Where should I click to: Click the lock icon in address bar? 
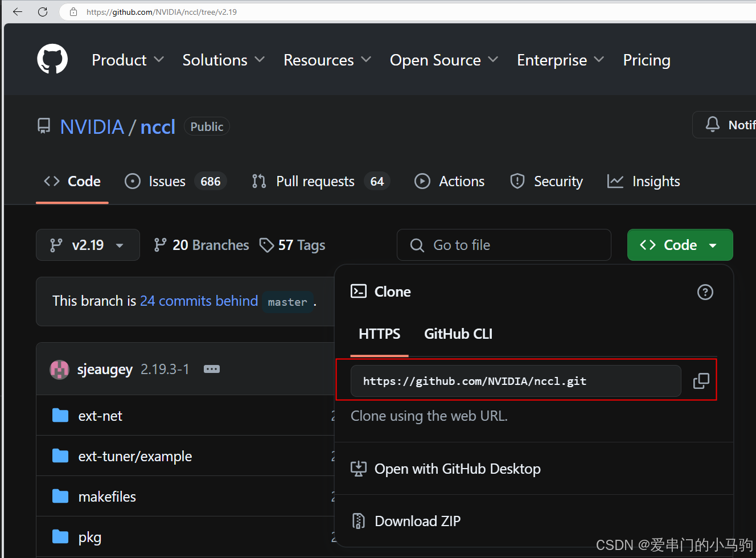[73, 11]
